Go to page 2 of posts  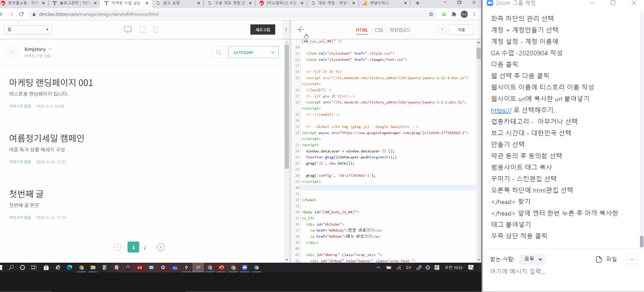(145, 248)
